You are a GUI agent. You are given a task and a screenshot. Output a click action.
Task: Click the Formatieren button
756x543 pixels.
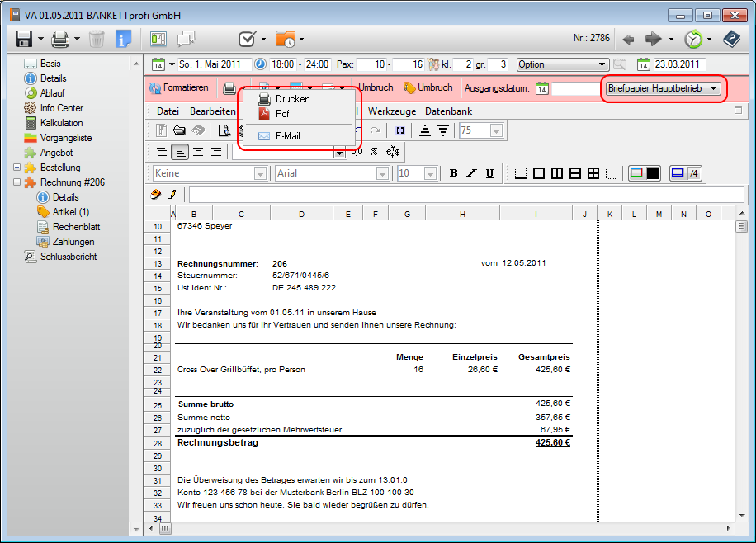[179, 87]
